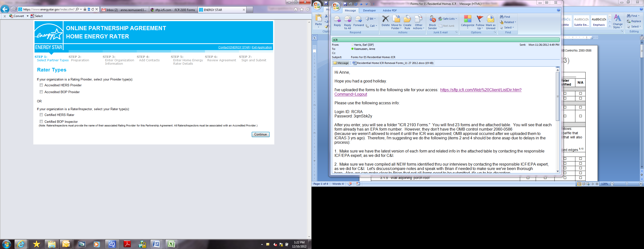Switch Word to Print Layout view

579,184
